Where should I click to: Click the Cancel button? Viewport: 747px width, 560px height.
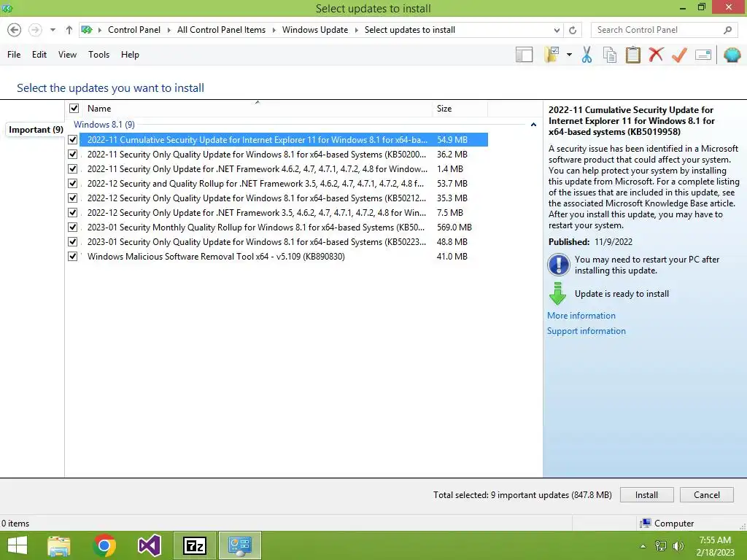click(x=706, y=495)
